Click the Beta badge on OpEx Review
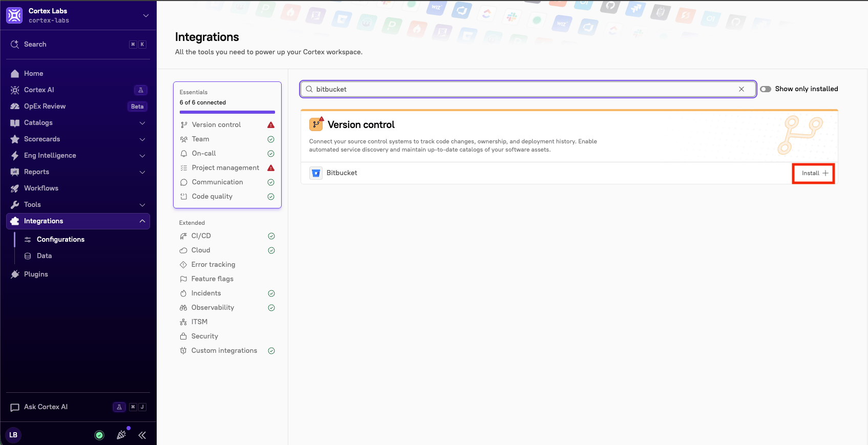Screen dimensions: 868x445 [x=137, y=107]
